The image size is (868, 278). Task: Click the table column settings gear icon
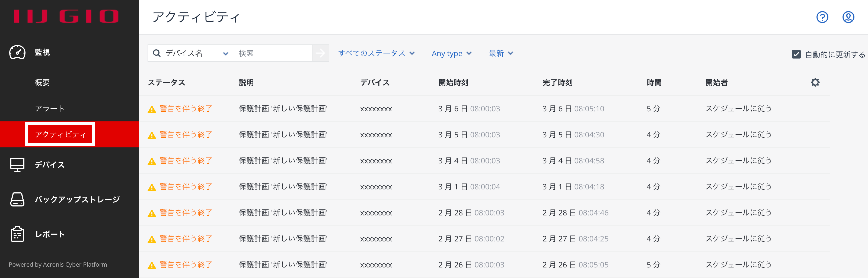point(815,82)
